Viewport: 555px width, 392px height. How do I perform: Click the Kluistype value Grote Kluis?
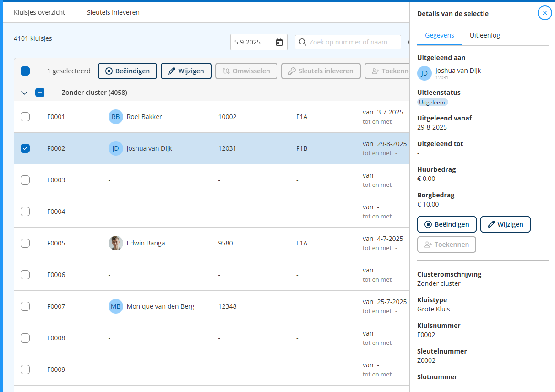(434, 309)
